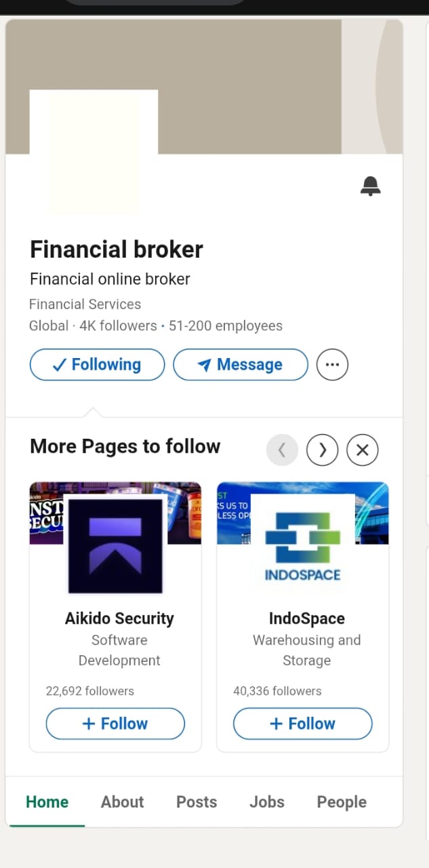The image size is (429, 868).
Task: Click the Financial broker company logo placeholder
Action: tap(94, 154)
